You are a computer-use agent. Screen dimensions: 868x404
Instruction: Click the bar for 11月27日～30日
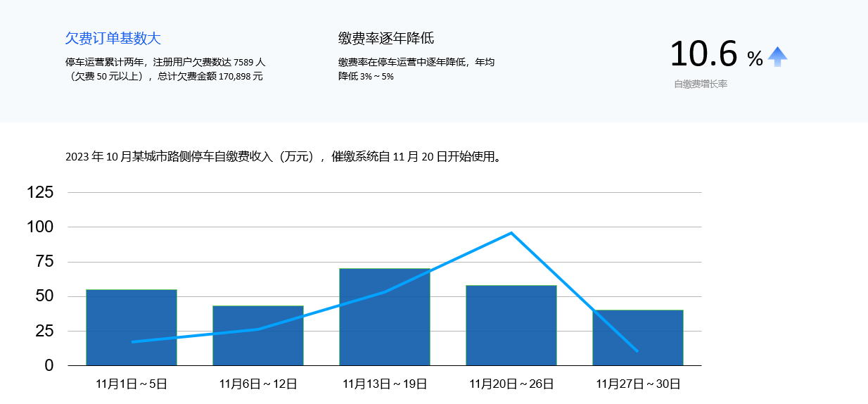pos(638,338)
